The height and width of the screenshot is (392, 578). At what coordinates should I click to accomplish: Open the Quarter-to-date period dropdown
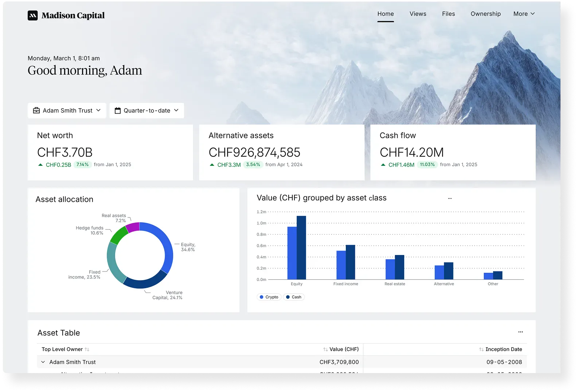click(x=147, y=110)
